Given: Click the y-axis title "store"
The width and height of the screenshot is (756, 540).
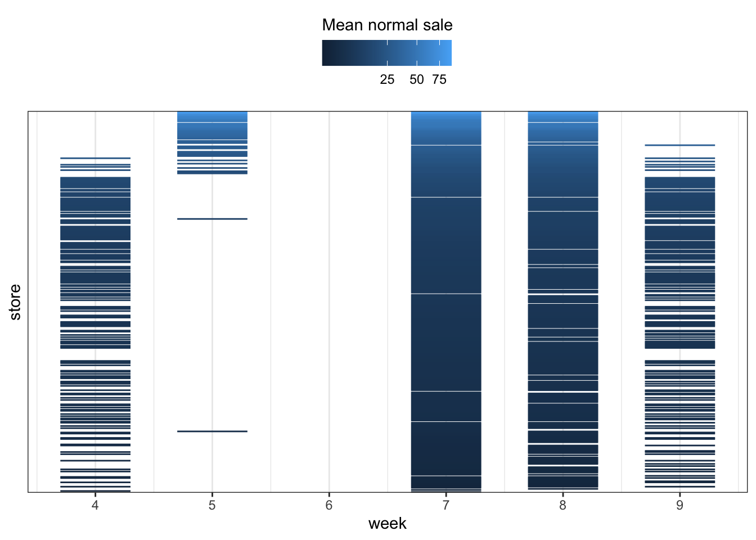Looking at the screenshot, I should click(x=15, y=302).
